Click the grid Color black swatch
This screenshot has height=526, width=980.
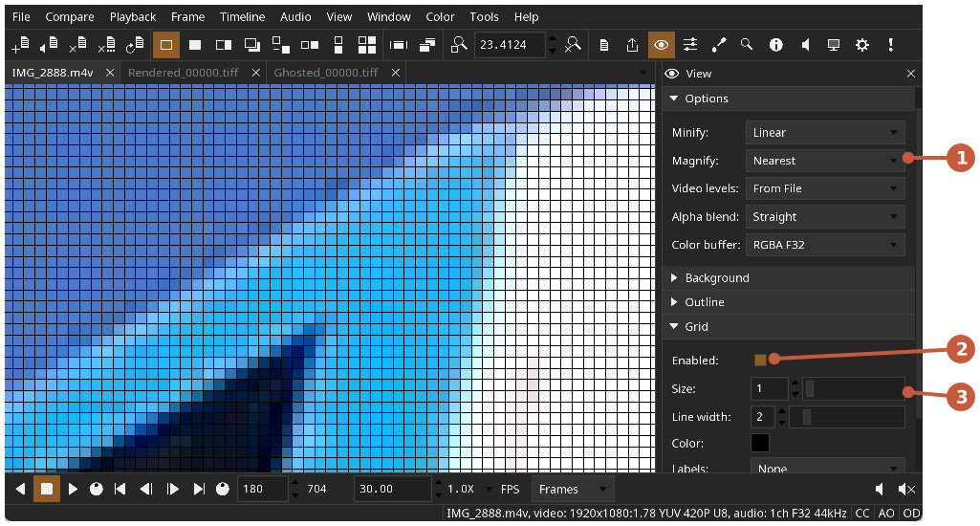pos(760,444)
